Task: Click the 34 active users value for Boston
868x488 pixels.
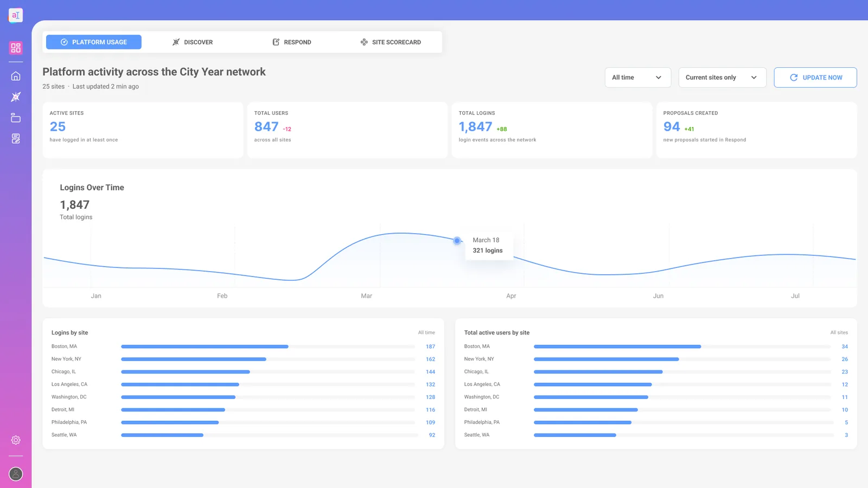Action: [845, 346]
